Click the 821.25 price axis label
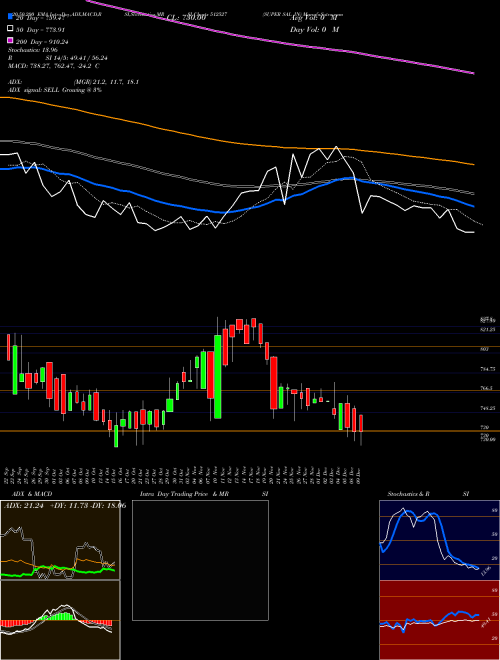This screenshot has width=500, height=660. click(487, 329)
